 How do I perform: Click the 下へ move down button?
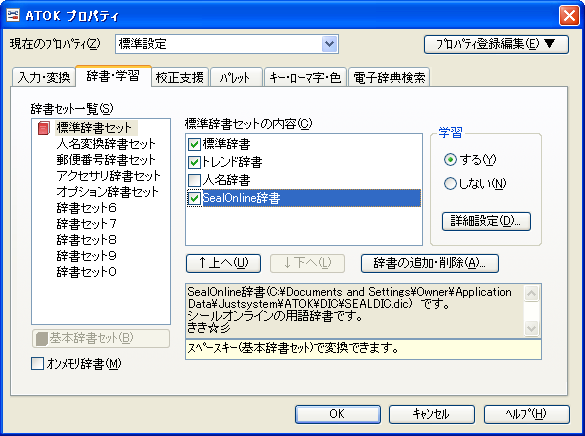[307, 263]
